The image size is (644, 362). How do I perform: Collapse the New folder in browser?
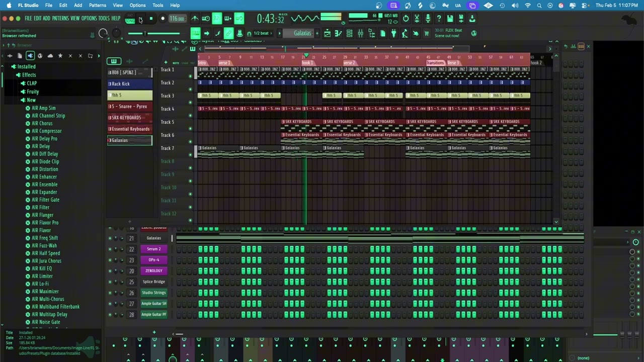click(x=28, y=100)
